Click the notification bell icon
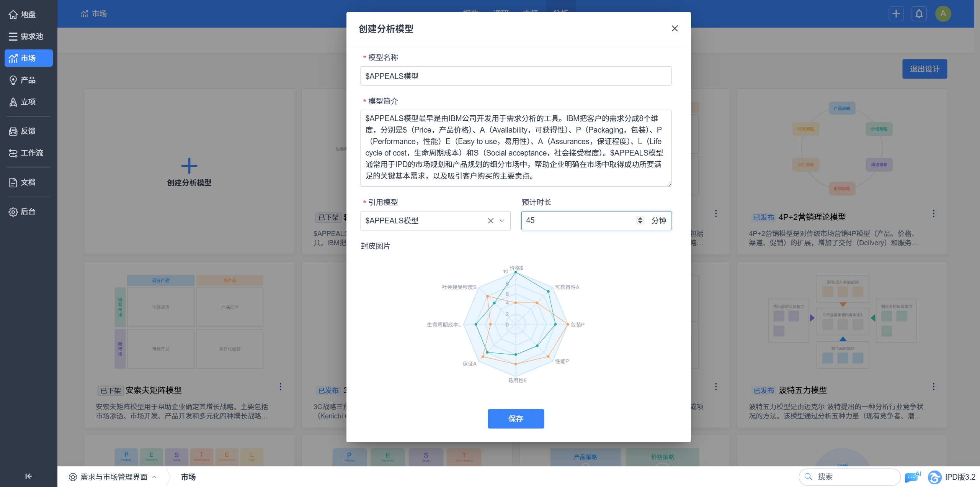This screenshot has height=487, width=980. click(x=919, y=14)
